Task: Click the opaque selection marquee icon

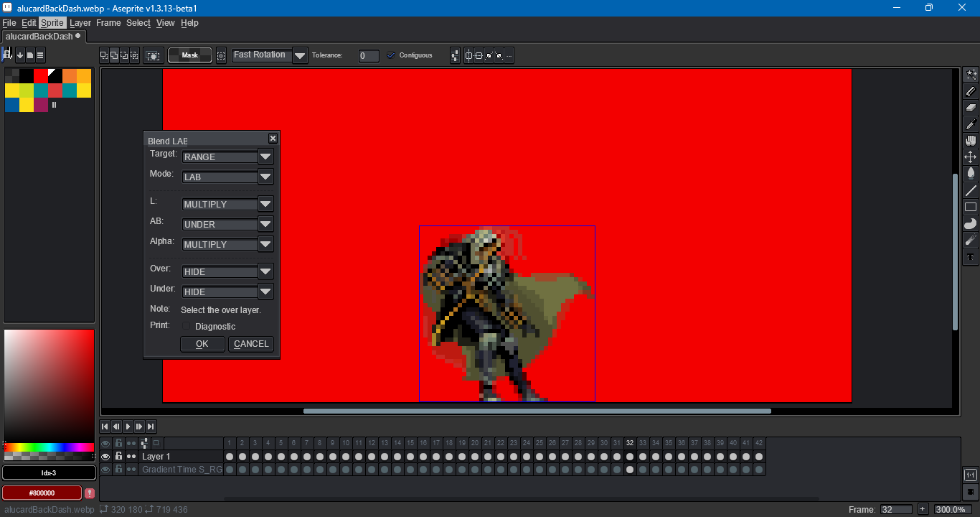Action: [x=153, y=55]
